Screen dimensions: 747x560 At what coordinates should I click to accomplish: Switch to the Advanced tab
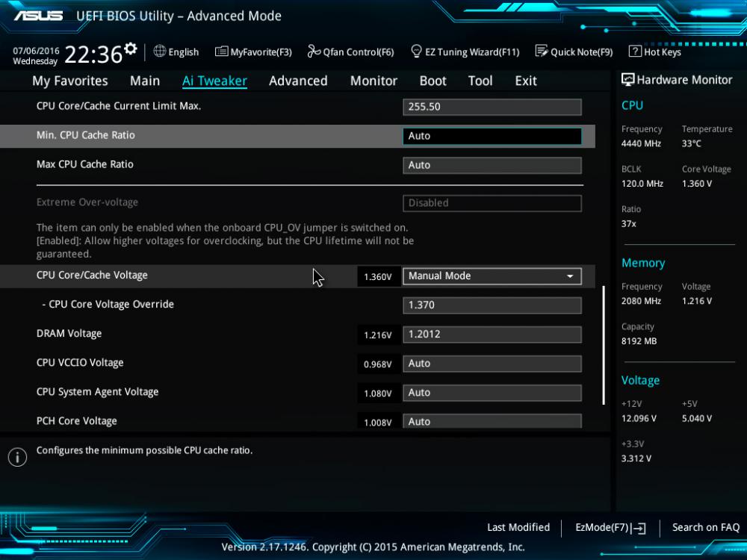(298, 81)
